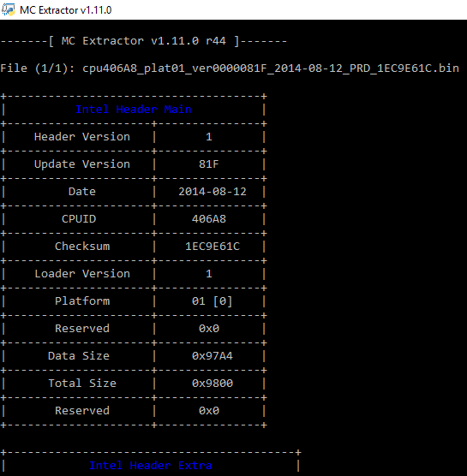This screenshot has height=476, width=467.
Task: Click the Data Size label cell
Action: [x=79, y=356]
